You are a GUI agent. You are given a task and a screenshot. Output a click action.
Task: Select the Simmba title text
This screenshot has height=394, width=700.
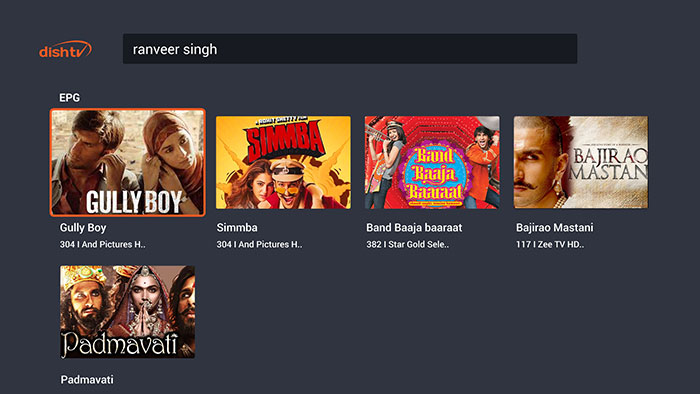(237, 228)
